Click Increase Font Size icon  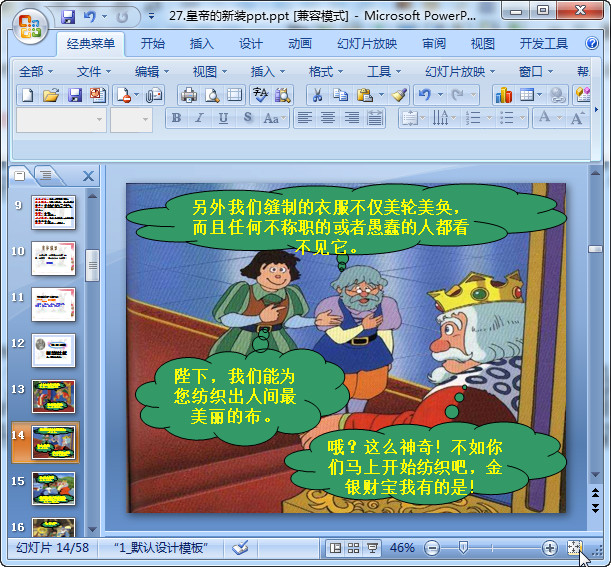coord(577,118)
